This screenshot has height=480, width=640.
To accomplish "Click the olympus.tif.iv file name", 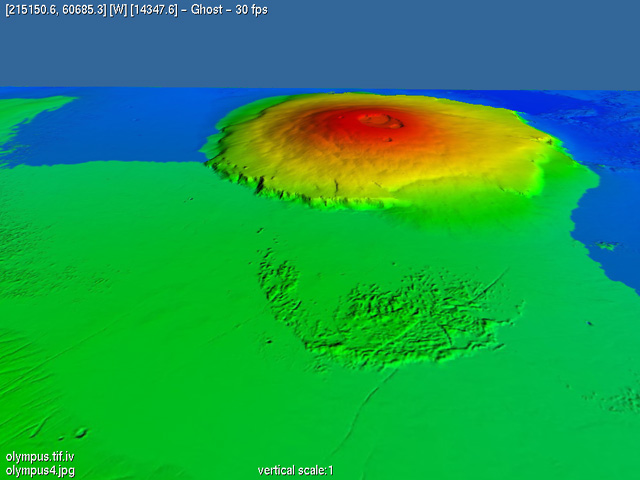I will (40, 456).
